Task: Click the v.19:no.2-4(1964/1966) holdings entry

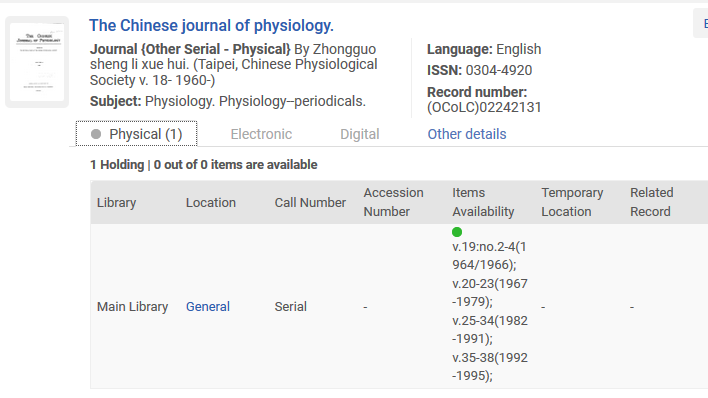Action: 489,256
